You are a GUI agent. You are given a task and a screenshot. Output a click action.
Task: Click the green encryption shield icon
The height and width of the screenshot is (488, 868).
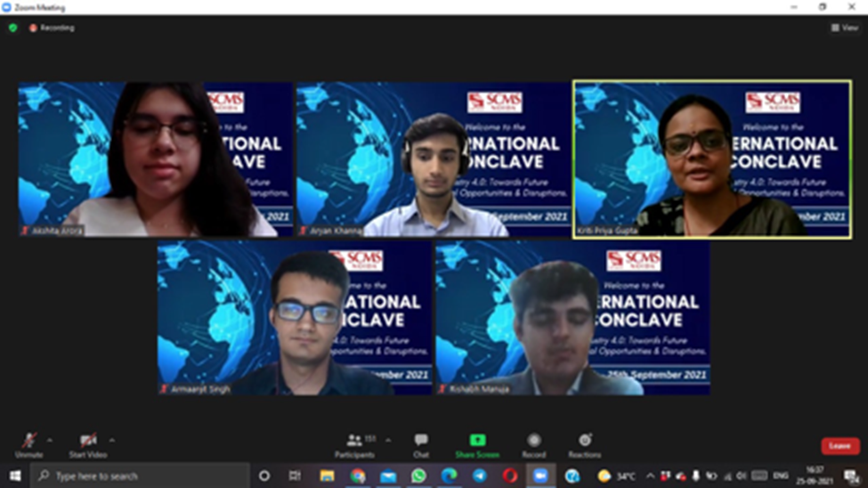12,28
